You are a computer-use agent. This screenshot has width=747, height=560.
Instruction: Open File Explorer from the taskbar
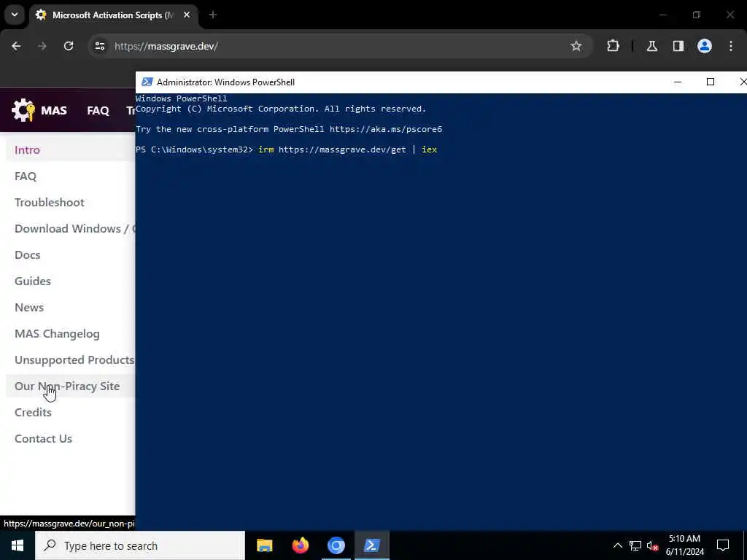(x=264, y=545)
